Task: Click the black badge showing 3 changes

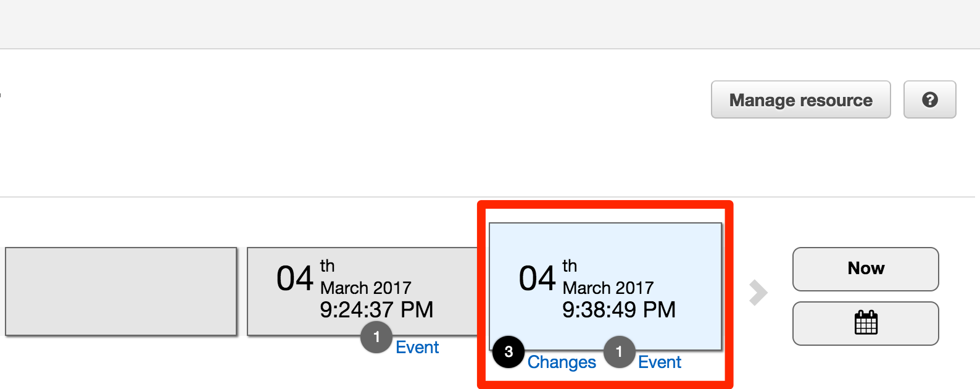Action: tap(509, 352)
